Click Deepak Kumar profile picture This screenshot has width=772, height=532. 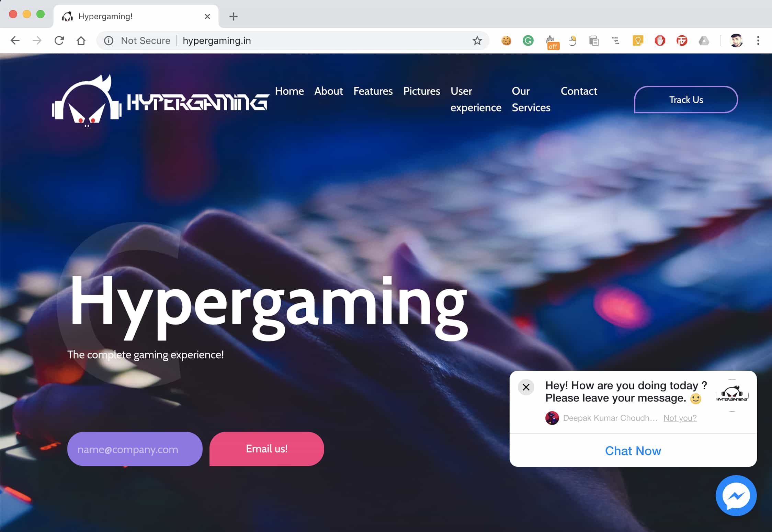click(552, 418)
